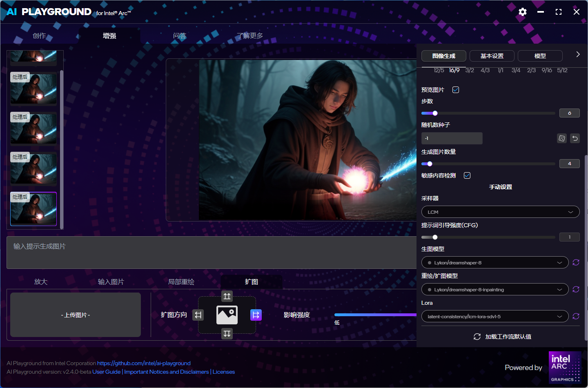Click 加载工作流默认值 button
Viewport: 588px width, 388px height.
[502, 337]
